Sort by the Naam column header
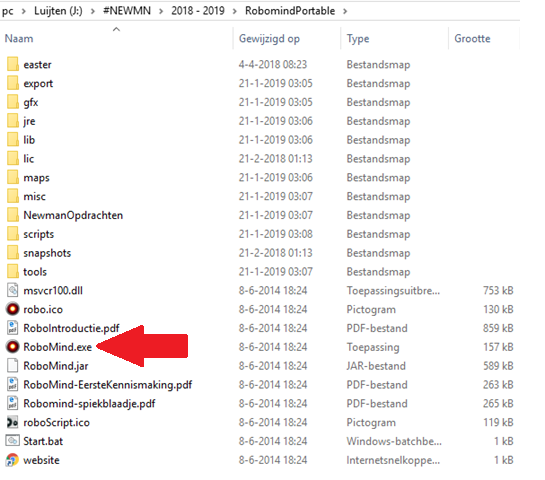The width and height of the screenshot is (545, 480). click(19, 39)
